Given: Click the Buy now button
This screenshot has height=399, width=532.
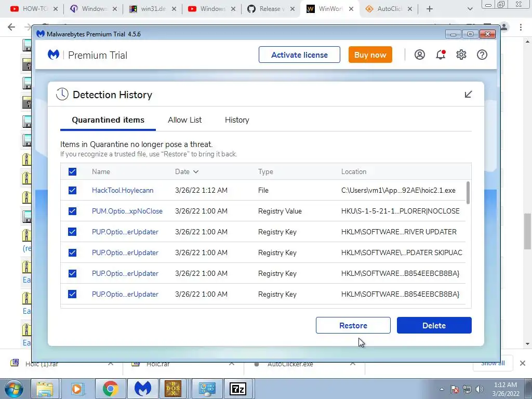Looking at the screenshot, I should [370, 55].
